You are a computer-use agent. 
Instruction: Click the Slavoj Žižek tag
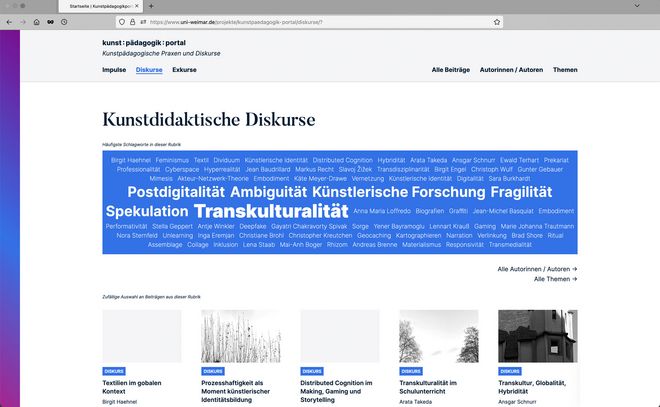(x=355, y=170)
